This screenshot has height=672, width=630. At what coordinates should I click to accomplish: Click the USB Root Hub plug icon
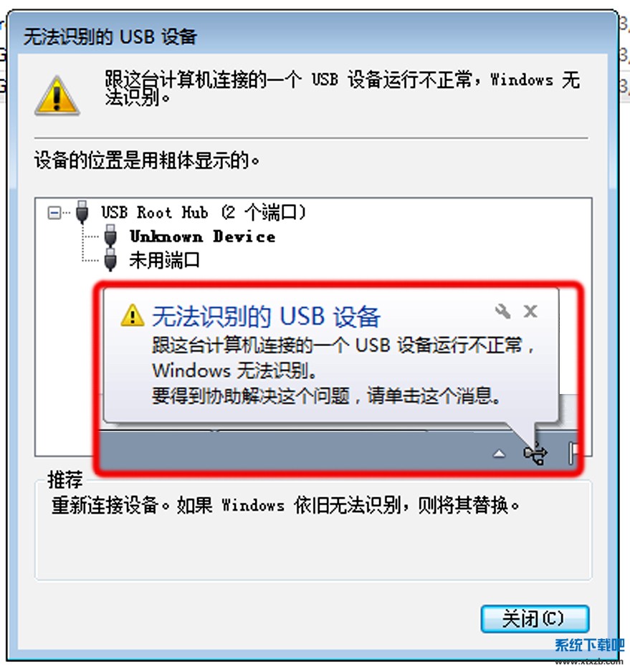tap(82, 212)
